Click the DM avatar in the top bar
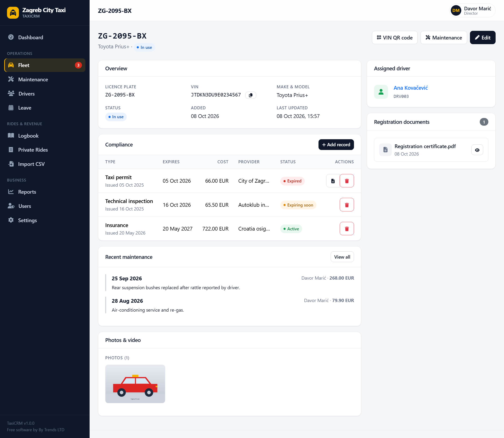Image resolution: width=504 pixels, height=438 pixels. pos(456,11)
